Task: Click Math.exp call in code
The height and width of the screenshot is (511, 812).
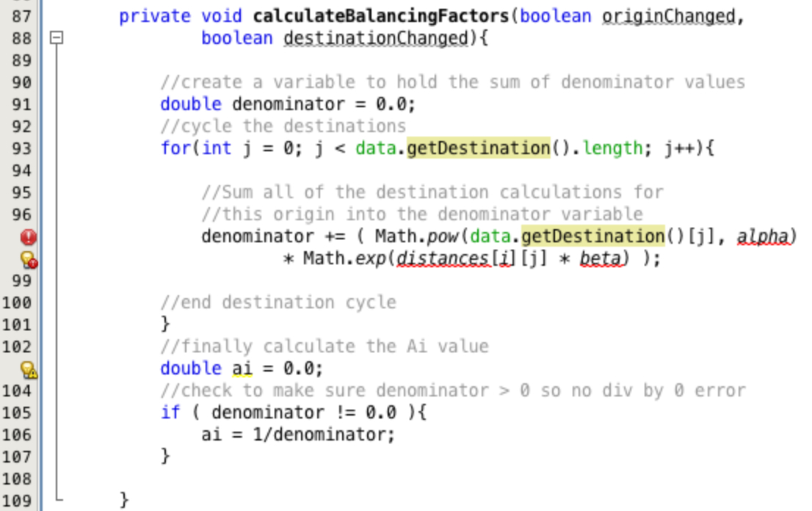Action: tap(345, 258)
